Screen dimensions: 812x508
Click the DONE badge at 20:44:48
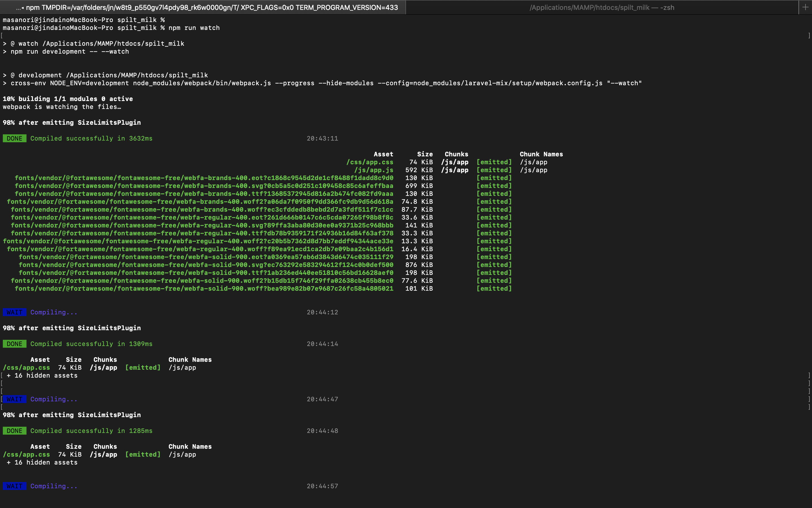(x=14, y=431)
